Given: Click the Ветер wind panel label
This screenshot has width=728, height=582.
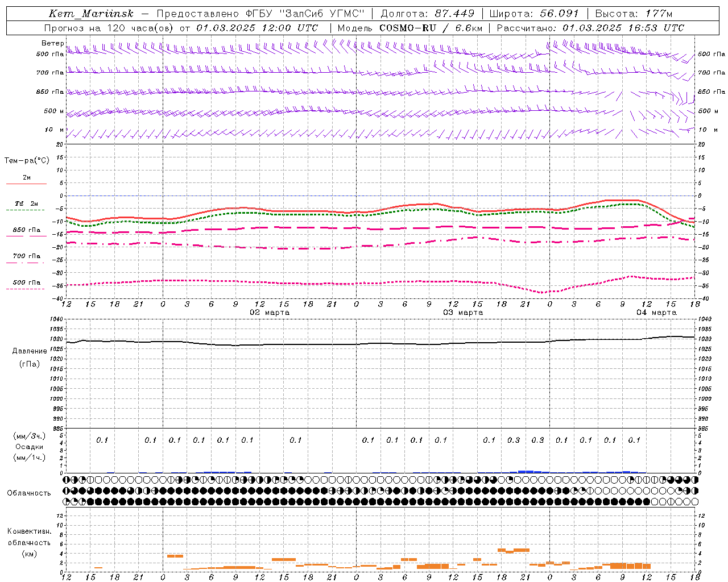Looking at the screenshot, I should coord(52,43).
